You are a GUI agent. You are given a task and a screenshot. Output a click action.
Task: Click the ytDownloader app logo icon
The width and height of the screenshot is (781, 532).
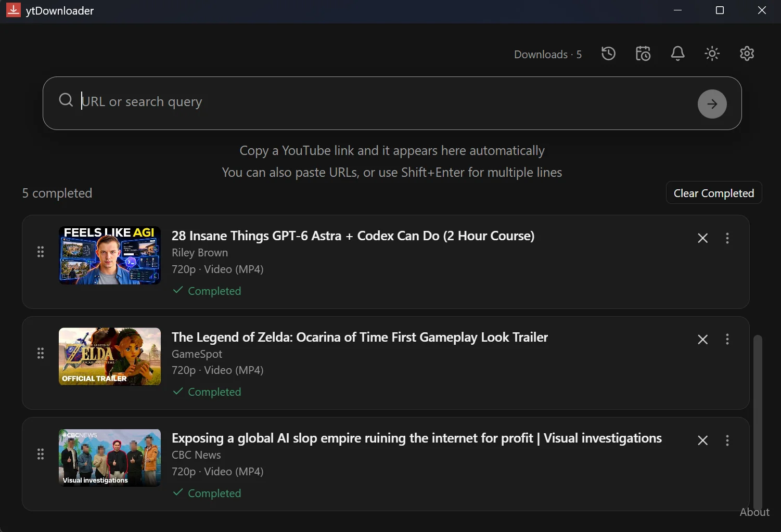[x=14, y=10]
